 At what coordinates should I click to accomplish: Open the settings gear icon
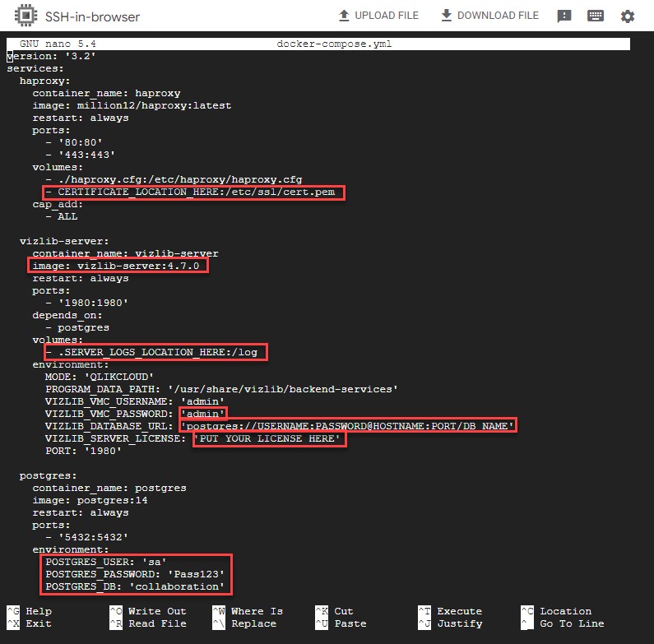tap(628, 16)
